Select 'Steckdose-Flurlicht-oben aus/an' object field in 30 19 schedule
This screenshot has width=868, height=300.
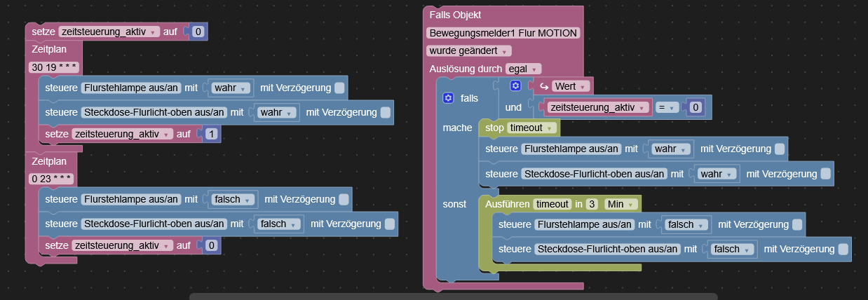tap(154, 112)
